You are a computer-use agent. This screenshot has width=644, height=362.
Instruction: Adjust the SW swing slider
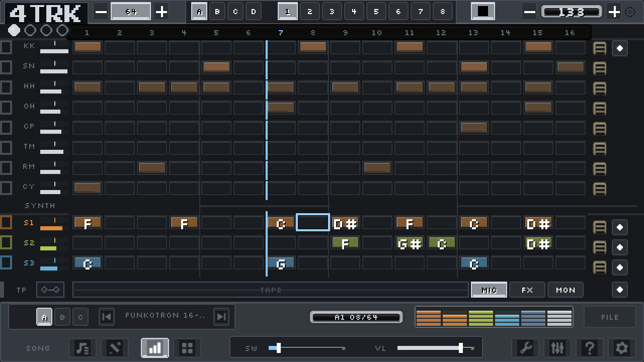307,348
